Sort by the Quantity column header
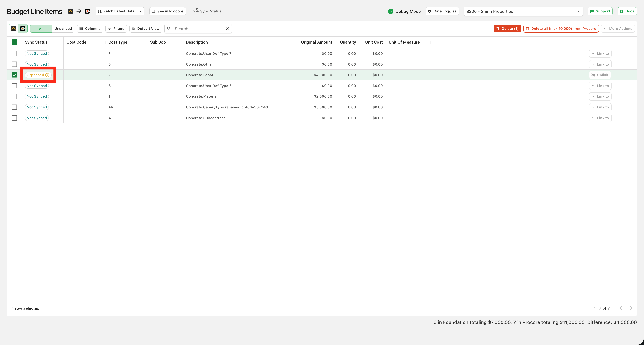Screen dimensions: 644x345 coord(348,42)
